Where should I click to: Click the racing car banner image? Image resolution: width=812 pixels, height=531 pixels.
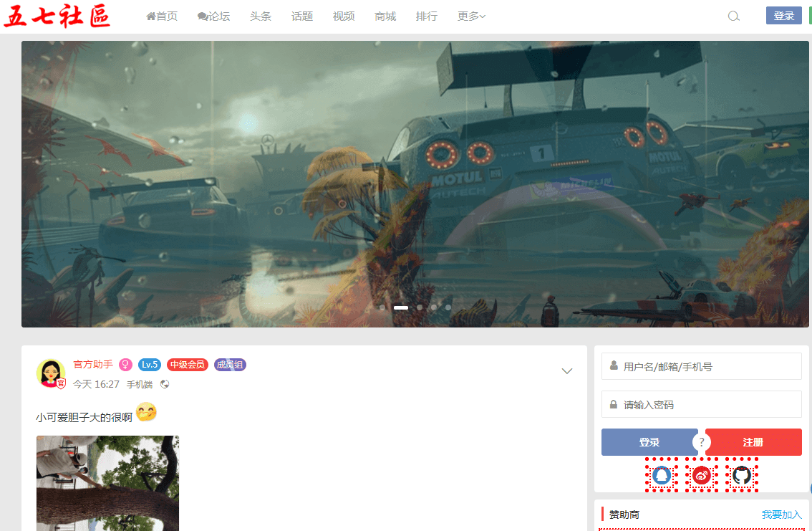pyautogui.click(x=415, y=184)
